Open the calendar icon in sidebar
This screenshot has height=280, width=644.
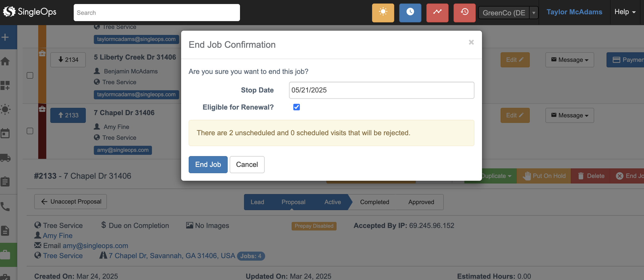point(5,133)
